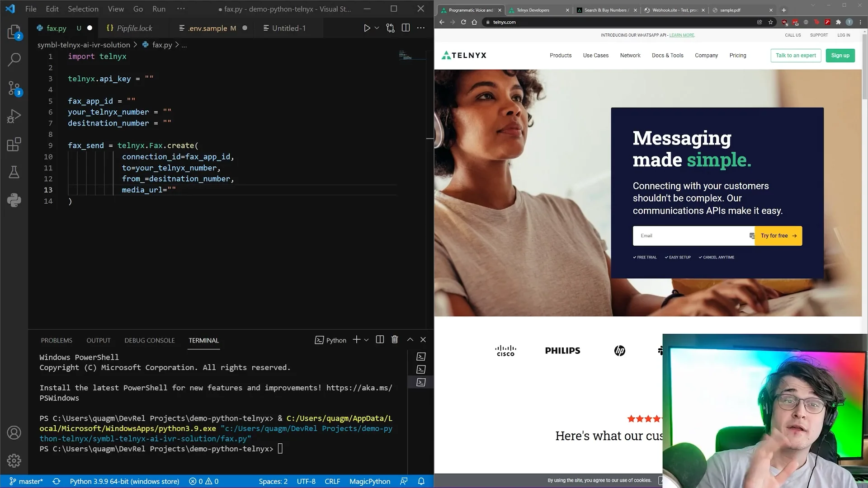868x488 pixels.
Task: Click the Talk to an expert button
Action: pyautogui.click(x=796, y=56)
